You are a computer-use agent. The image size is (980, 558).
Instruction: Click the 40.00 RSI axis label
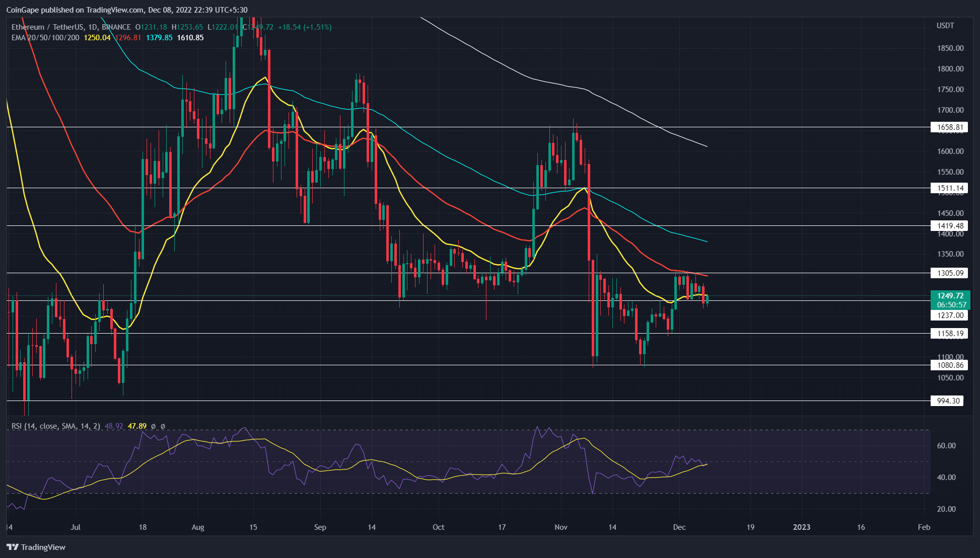point(946,477)
